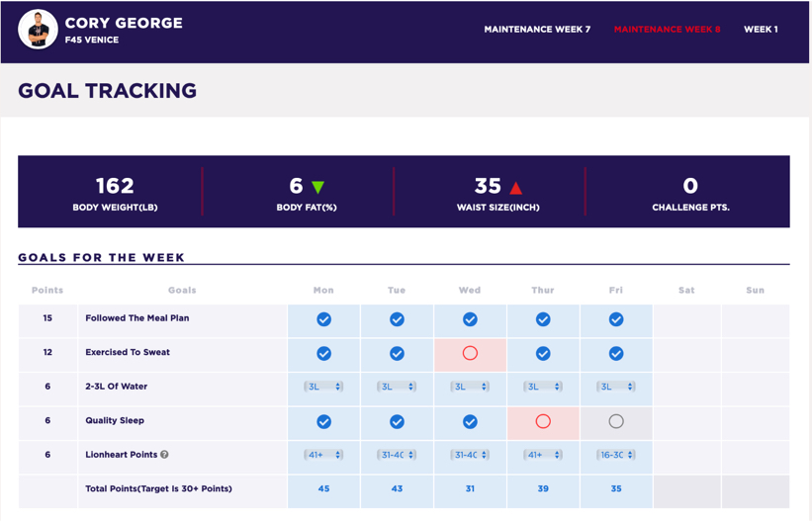Image resolution: width=812 pixels, height=522 pixels.
Task: Click the green body fat down arrow
Action: [x=317, y=188]
